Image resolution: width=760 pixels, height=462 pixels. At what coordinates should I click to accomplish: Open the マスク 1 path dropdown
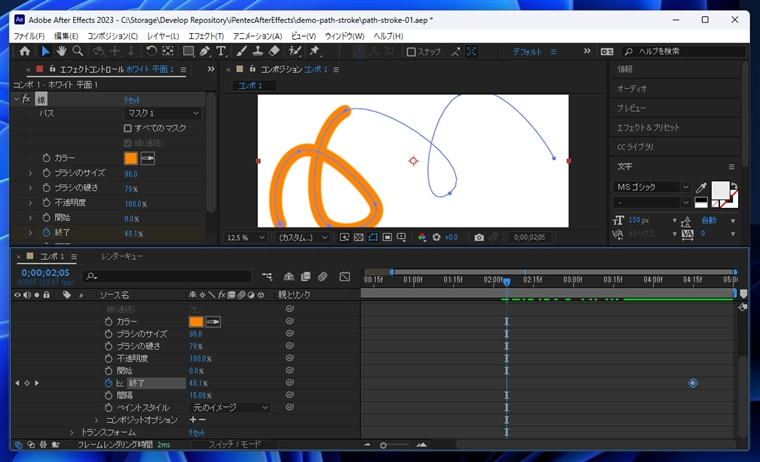tap(162, 114)
